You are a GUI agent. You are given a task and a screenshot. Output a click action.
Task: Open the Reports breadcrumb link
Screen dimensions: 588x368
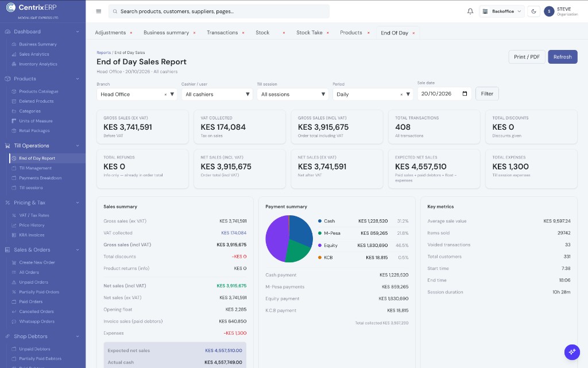point(103,52)
